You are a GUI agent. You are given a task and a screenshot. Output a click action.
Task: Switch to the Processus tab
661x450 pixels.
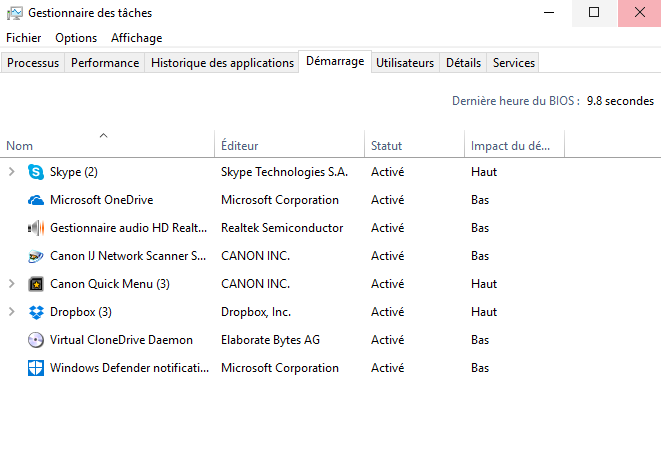coord(33,62)
